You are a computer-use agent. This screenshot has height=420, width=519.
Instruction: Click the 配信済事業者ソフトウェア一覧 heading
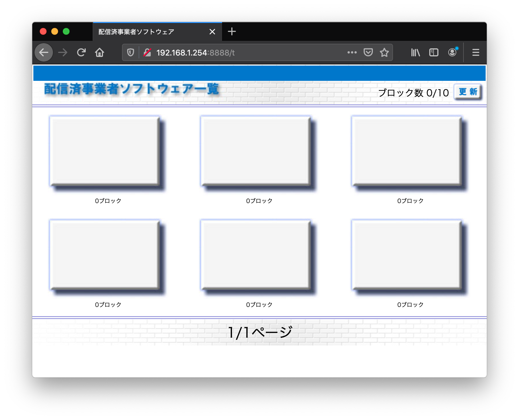click(x=132, y=89)
